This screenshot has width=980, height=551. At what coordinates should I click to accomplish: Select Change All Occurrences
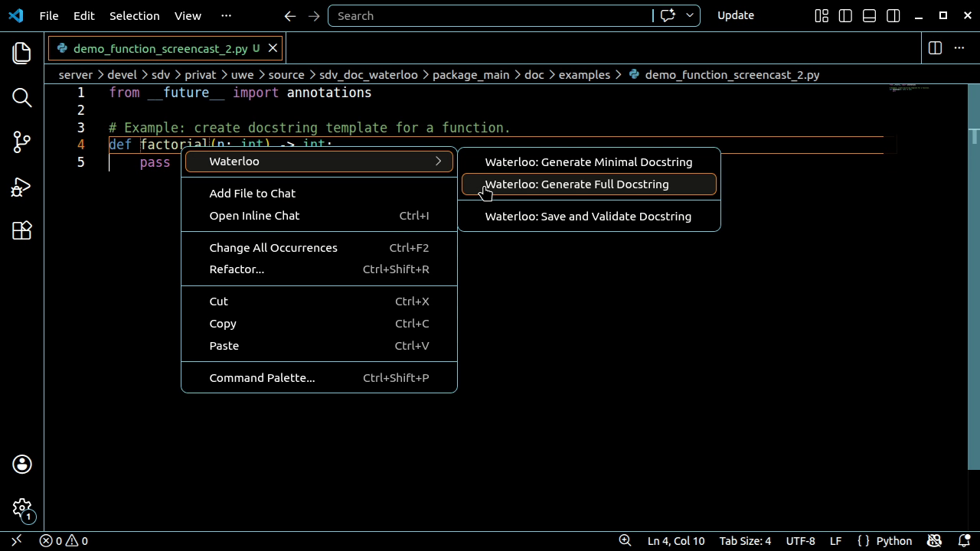[x=319, y=248]
